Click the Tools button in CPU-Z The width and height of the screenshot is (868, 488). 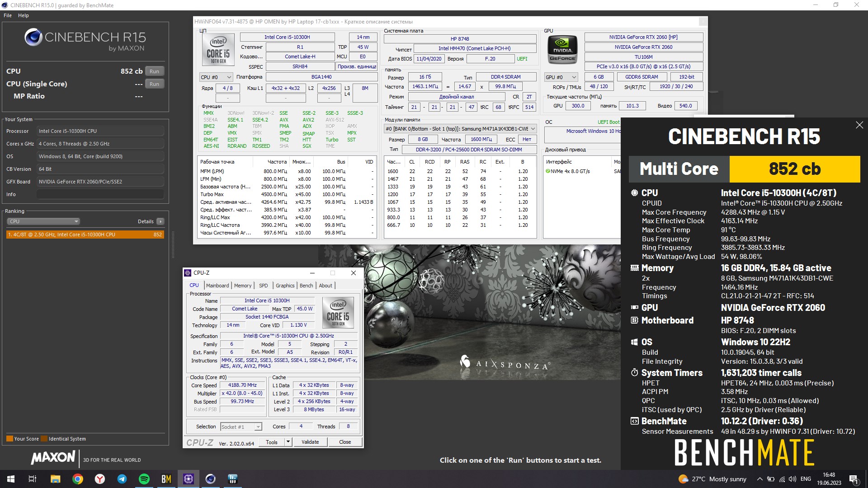coord(272,442)
